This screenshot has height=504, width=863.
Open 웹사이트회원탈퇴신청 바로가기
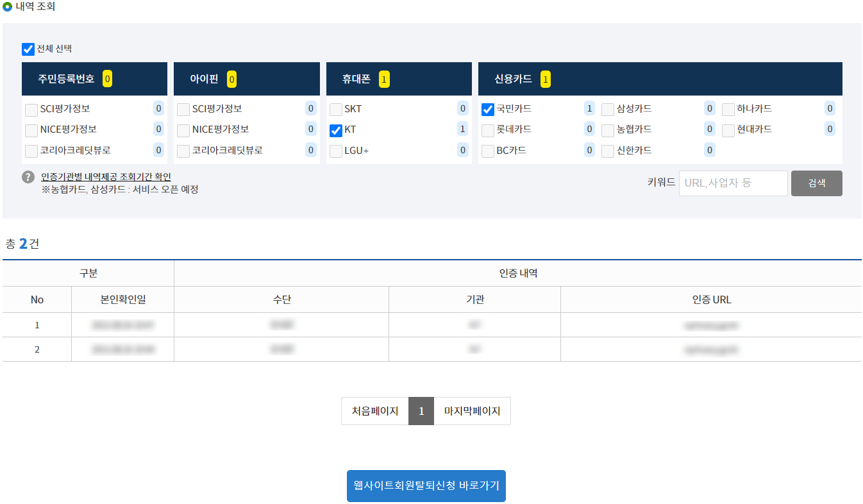[426, 485]
